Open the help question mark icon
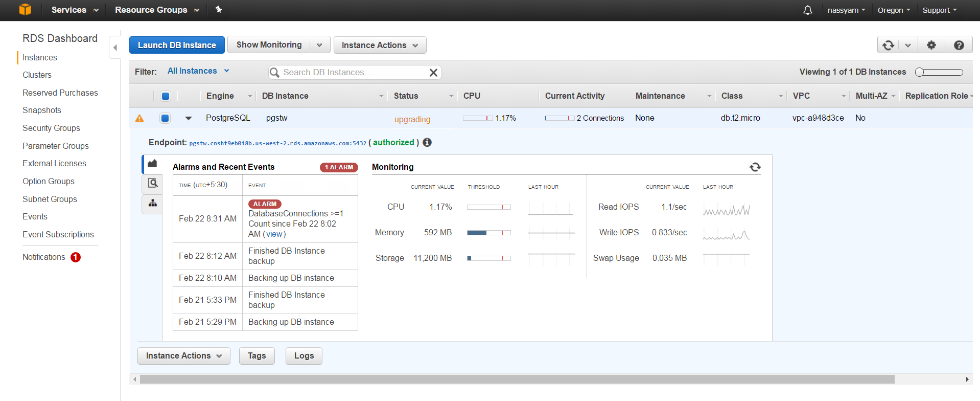The height and width of the screenshot is (401, 980). pos(959,45)
